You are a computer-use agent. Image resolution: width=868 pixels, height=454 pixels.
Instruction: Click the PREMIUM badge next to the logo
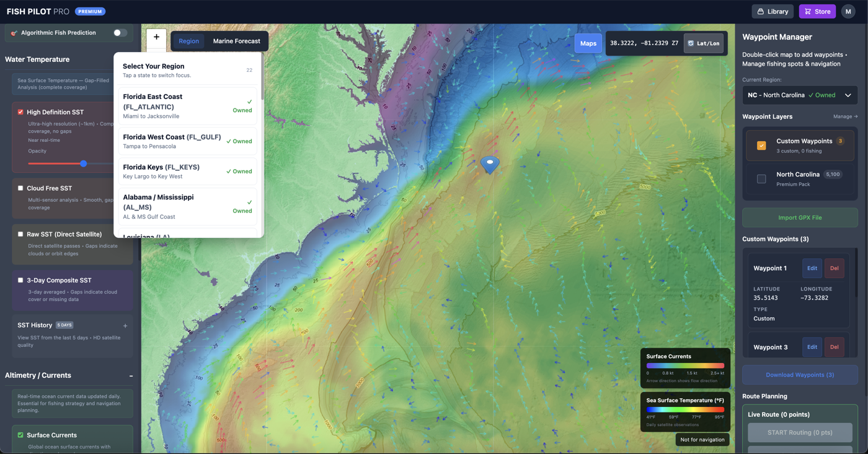(90, 11)
